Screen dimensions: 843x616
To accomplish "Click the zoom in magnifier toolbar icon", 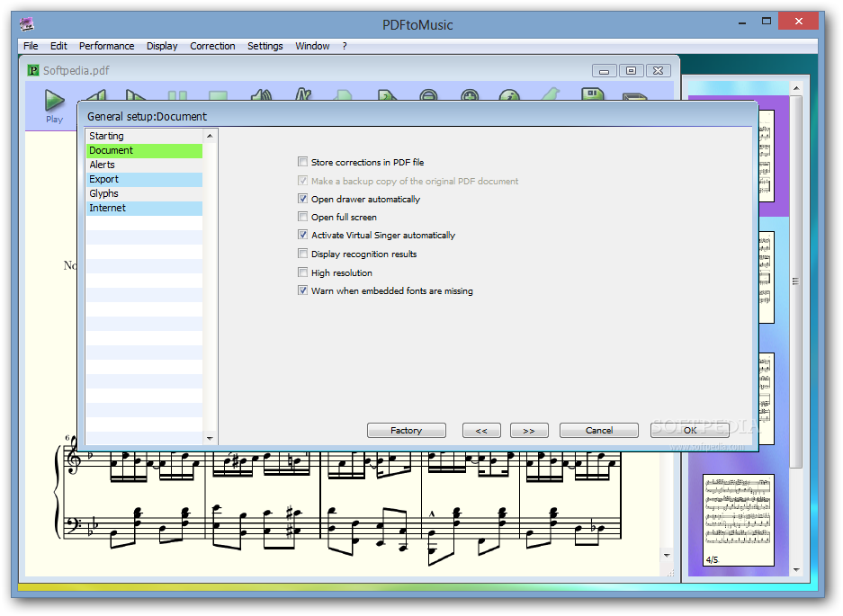I will point(470,95).
